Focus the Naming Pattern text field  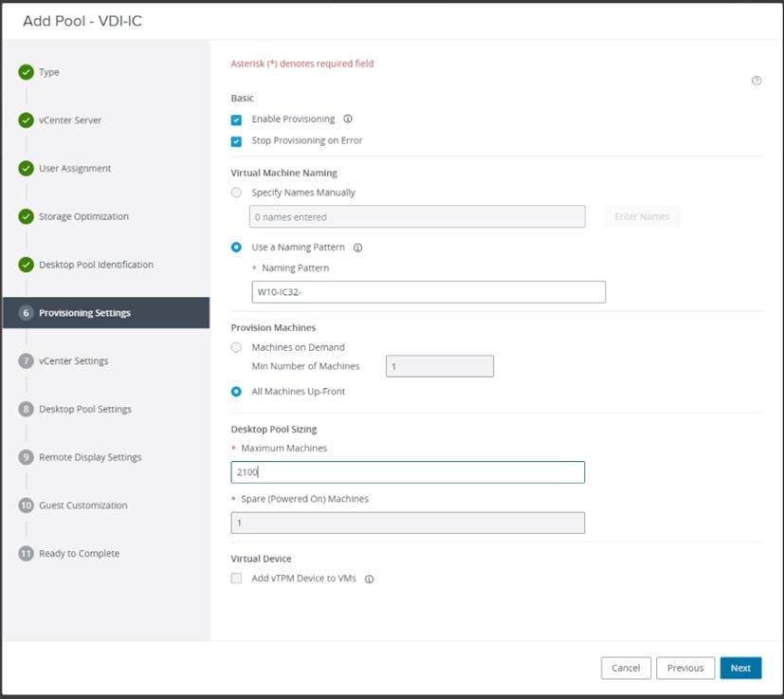[x=428, y=292]
